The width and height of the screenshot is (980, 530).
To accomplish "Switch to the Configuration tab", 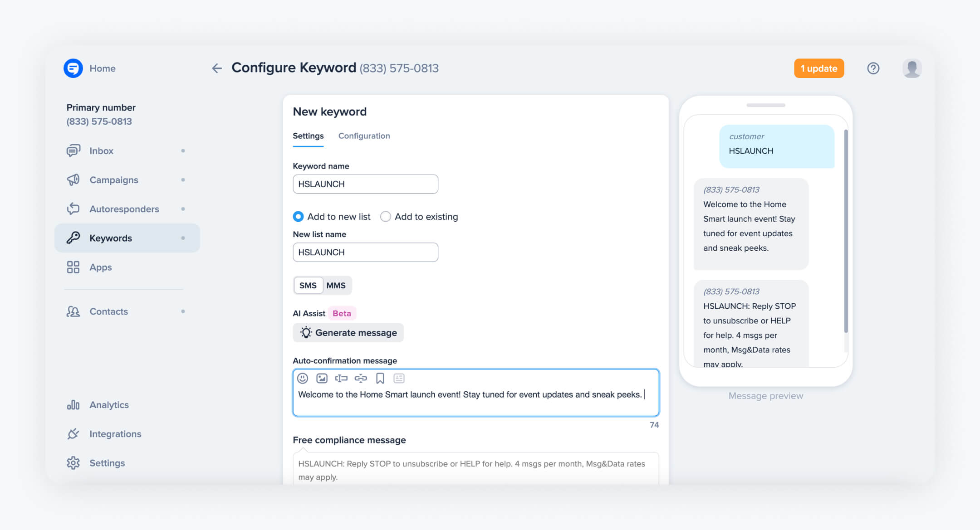I will [x=364, y=136].
